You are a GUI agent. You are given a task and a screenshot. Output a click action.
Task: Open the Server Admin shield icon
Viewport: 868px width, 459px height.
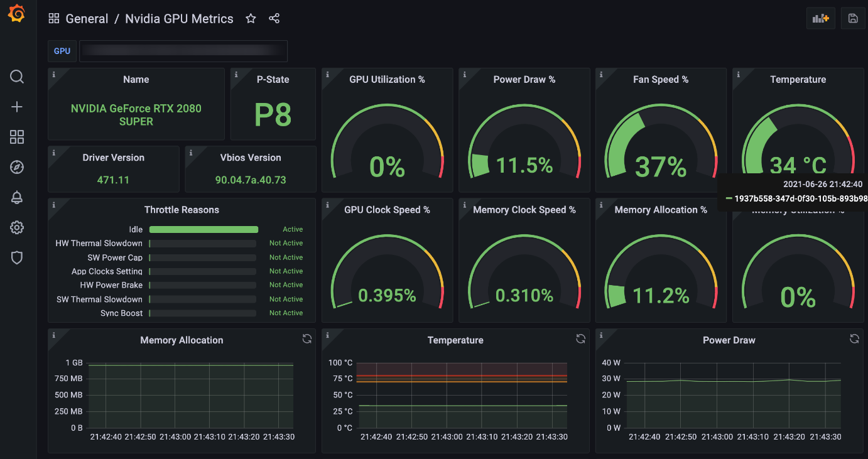pos(17,257)
